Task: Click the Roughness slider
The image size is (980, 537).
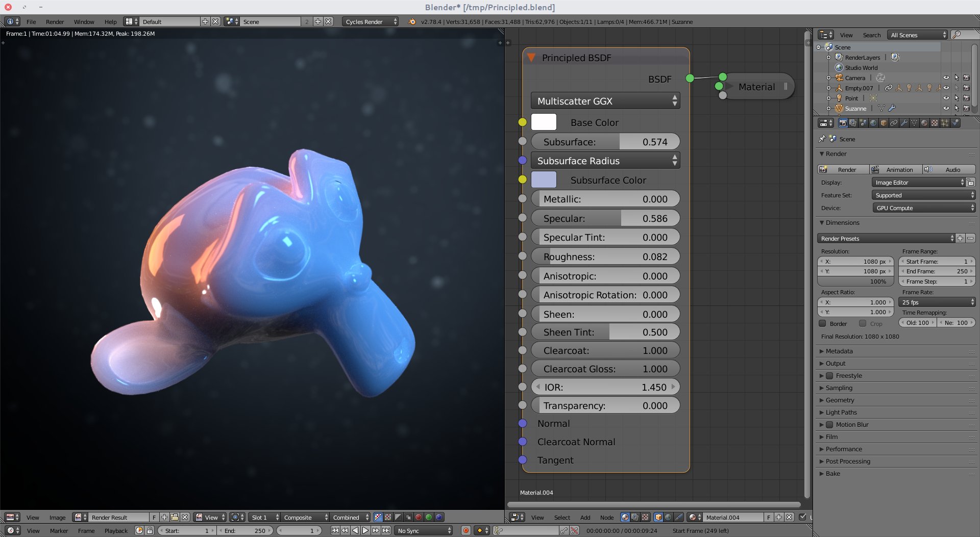Action: 605,257
